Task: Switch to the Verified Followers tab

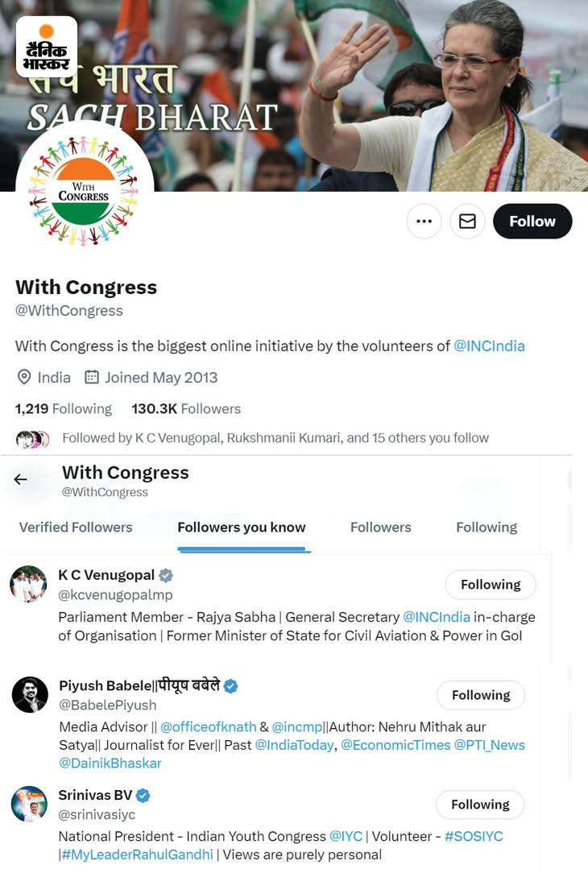Action: [x=75, y=527]
